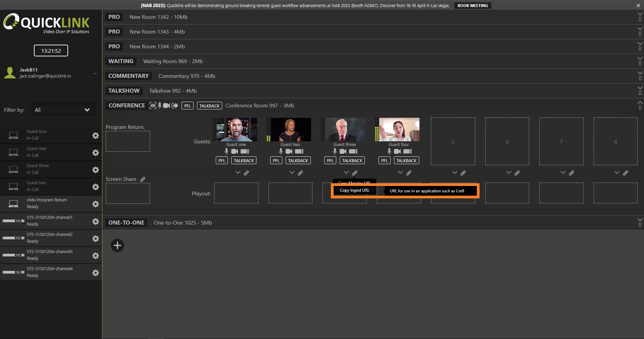Open settings gear for STS-31501204-channel3
644x339 pixels.
[96, 256]
